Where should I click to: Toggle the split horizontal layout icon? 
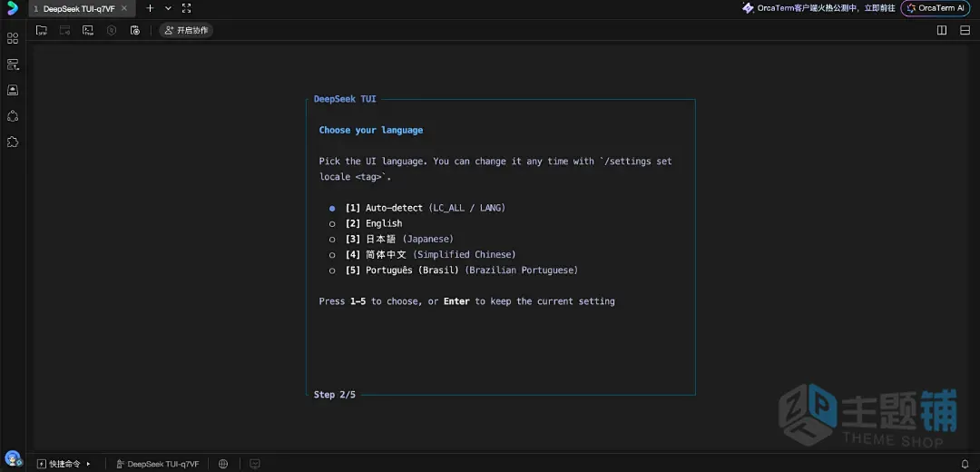coord(965,30)
